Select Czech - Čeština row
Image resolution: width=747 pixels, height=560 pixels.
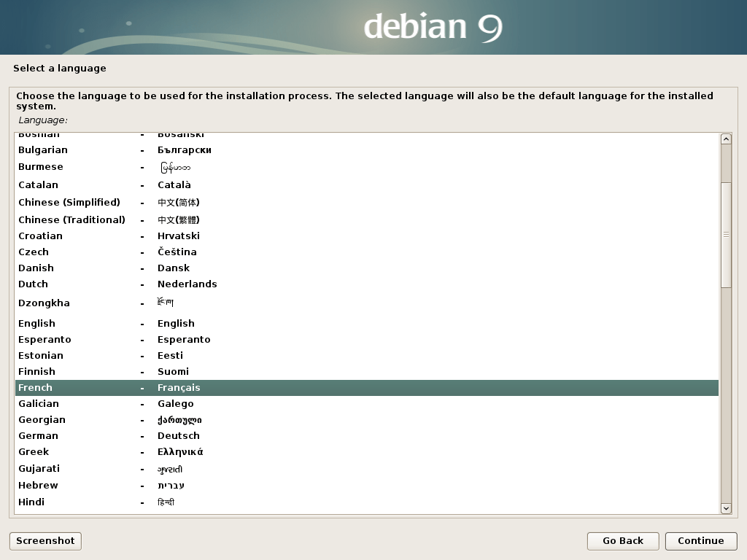[367, 252]
